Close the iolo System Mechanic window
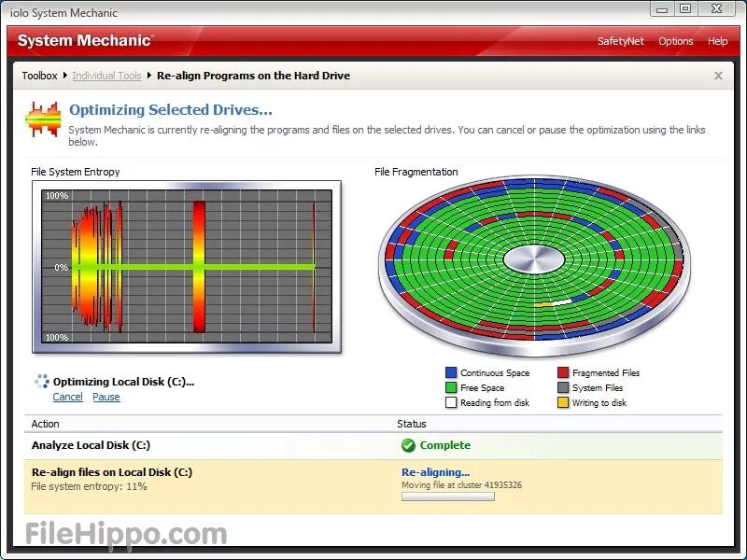This screenshot has height=560, width=747. click(x=716, y=9)
